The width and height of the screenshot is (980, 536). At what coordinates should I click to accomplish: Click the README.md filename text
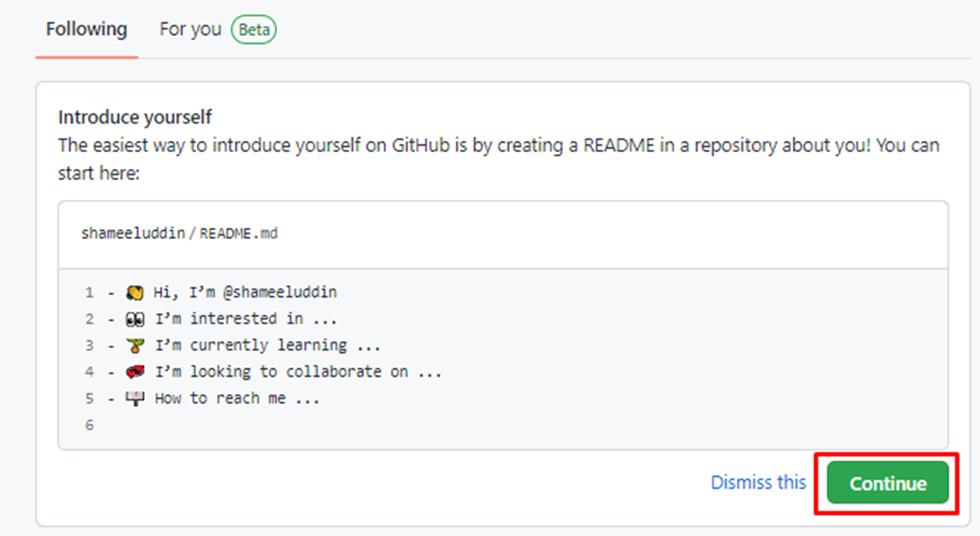238,234
